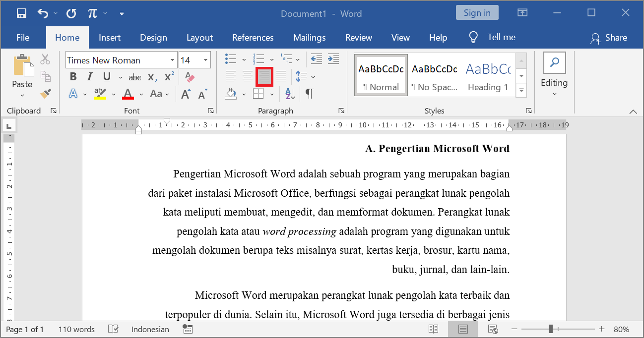
Task: Toggle Underline formatting
Action: (107, 77)
